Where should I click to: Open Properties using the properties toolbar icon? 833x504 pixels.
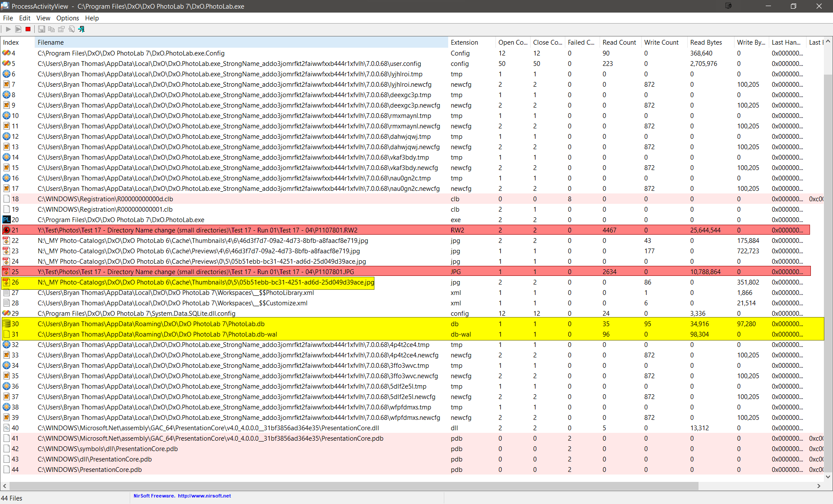tap(61, 29)
